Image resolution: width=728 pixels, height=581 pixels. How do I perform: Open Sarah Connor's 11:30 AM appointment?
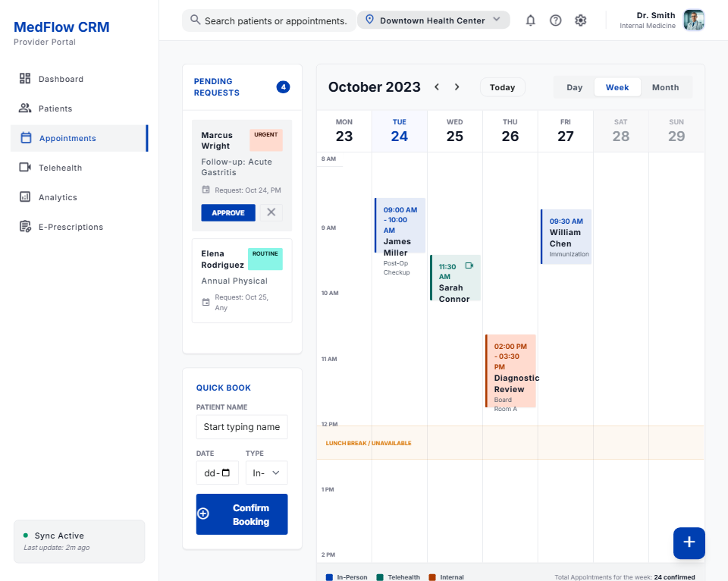(455, 278)
